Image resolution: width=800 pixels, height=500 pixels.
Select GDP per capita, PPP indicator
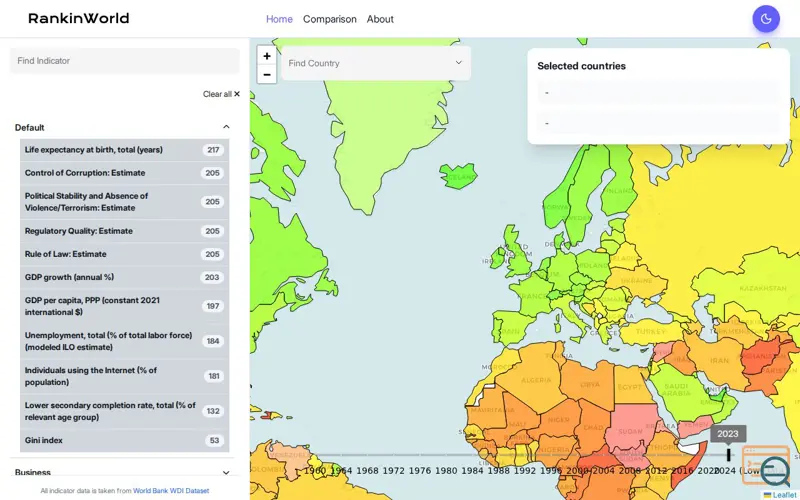(x=124, y=306)
